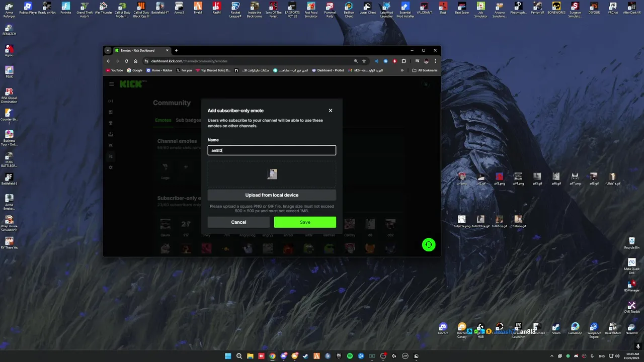Open OVR Toolkit desktop shortcut
The height and width of the screenshot is (362, 644).
(631, 308)
